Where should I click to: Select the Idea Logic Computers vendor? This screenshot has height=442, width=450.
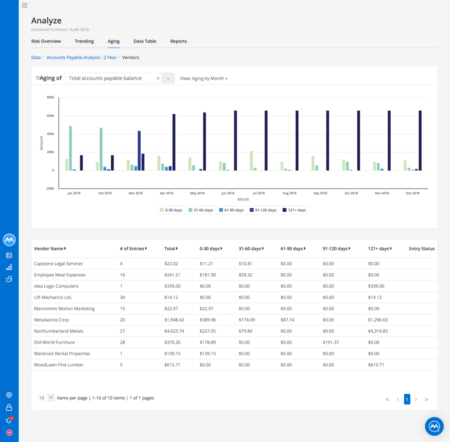click(x=56, y=286)
